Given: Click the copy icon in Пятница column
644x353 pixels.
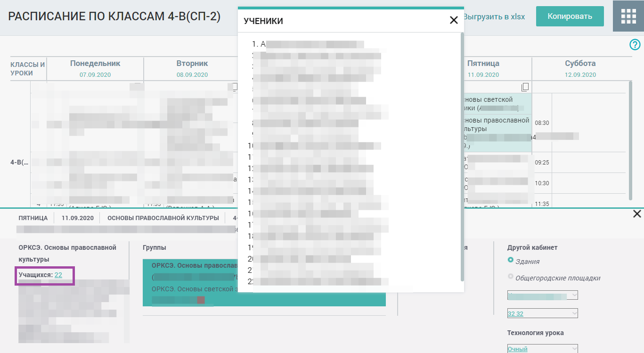Looking at the screenshot, I should pyautogui.click(x=525, y=87).
